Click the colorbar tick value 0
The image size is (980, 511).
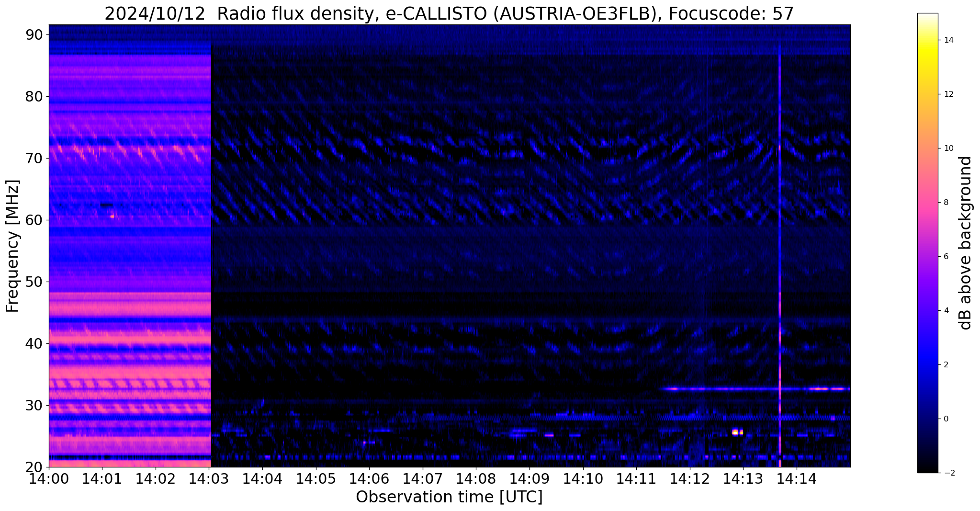pos(946,419)
